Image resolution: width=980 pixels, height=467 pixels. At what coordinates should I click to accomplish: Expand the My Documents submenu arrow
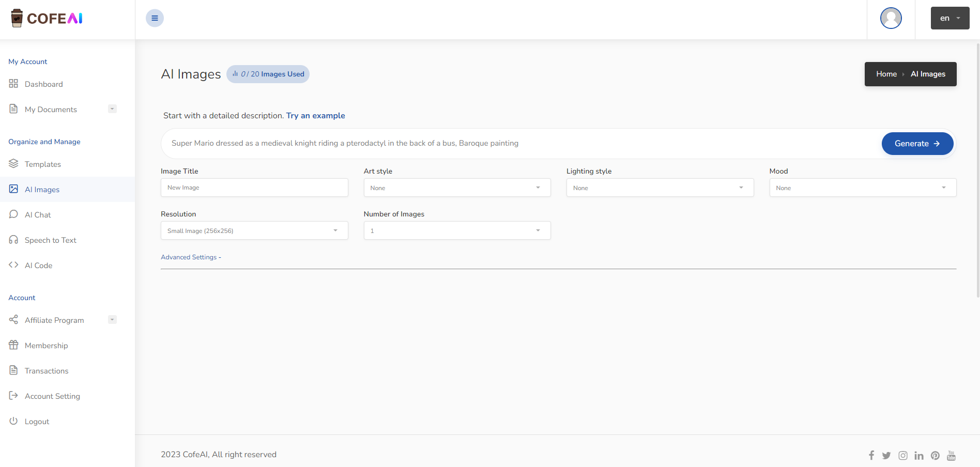tap(112, 109)
